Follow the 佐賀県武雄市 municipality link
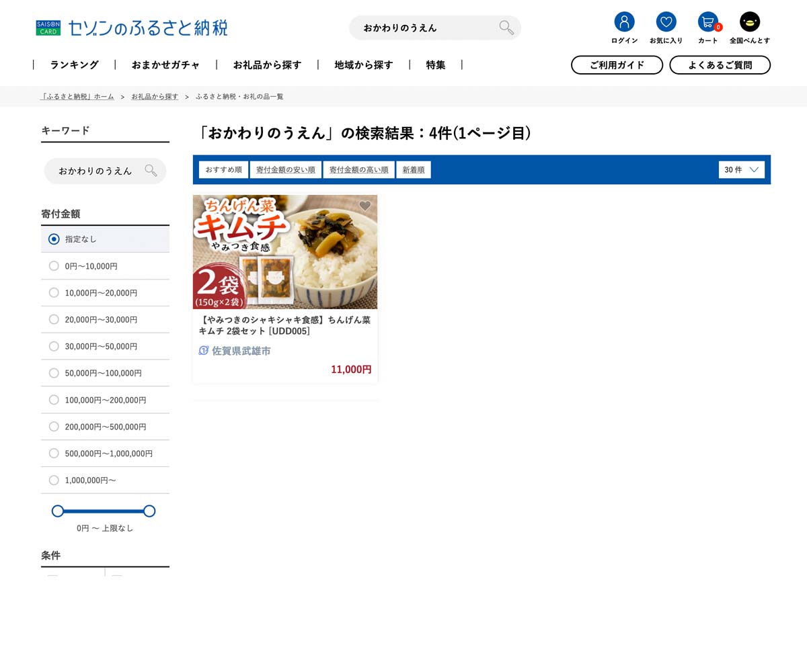The width and height of the screenshot is (807, 672). point(241,350)
